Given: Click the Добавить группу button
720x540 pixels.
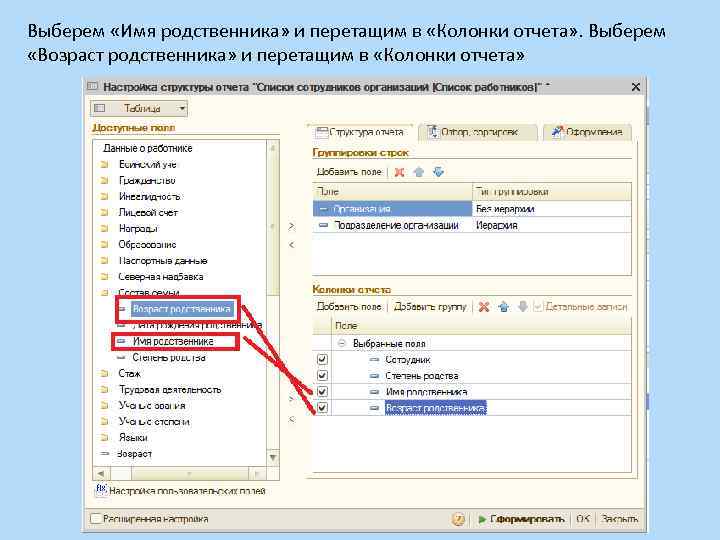Looking at the screenshot, I should pyautogui.click(x=430, y=307).
